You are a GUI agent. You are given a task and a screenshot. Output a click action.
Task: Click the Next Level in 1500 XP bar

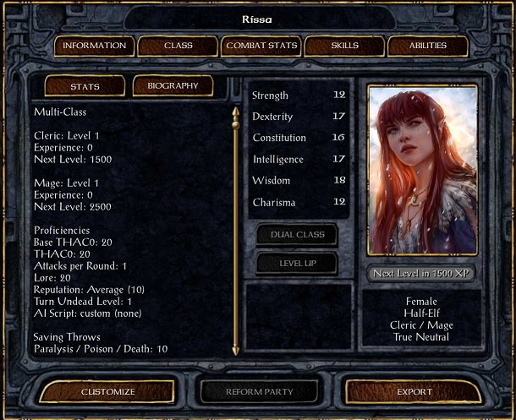click(421, 274)
